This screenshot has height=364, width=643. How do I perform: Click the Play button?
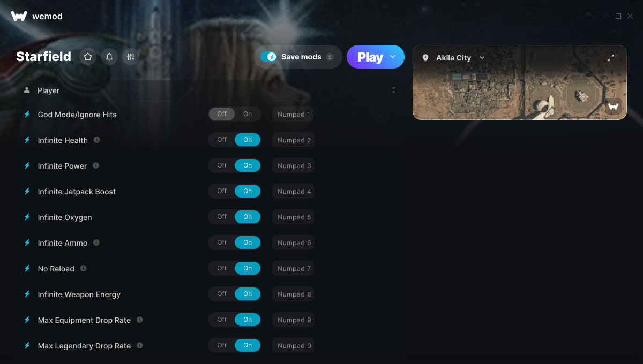click(x=370, y=57)
